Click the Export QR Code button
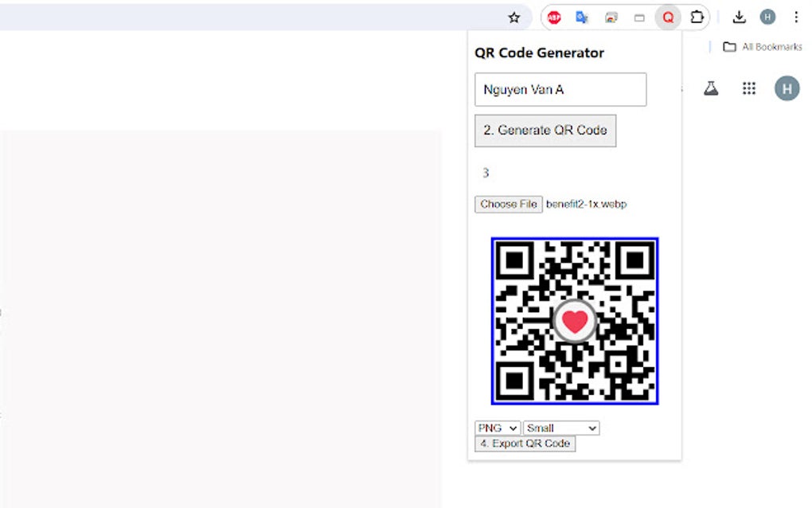The height and width of the screenshot is (508, 812). [x=525, y=444]
